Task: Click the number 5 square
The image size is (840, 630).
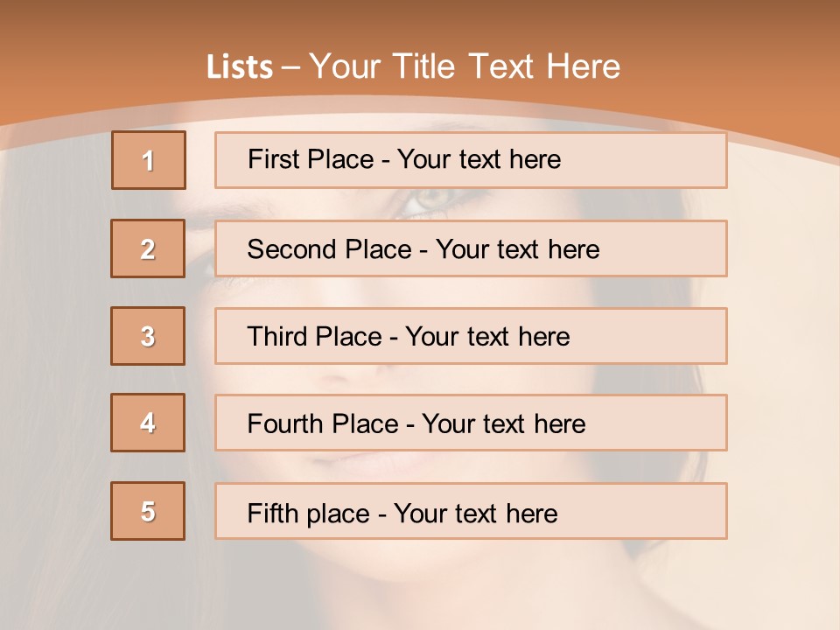Action: coord(148,511)
